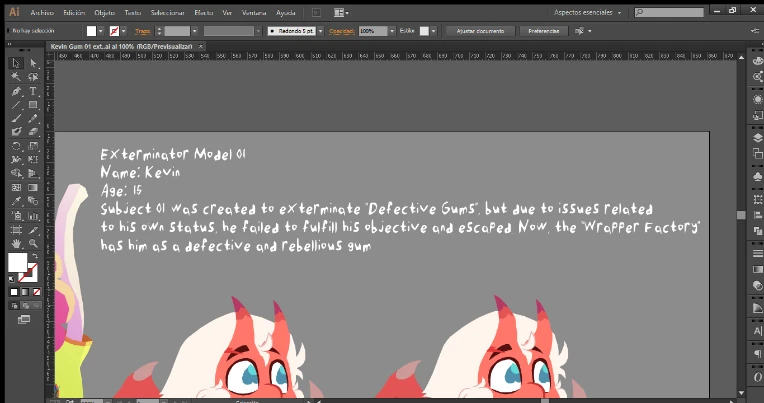
Task: Select the Hand tool
Action: pos(16,243)
